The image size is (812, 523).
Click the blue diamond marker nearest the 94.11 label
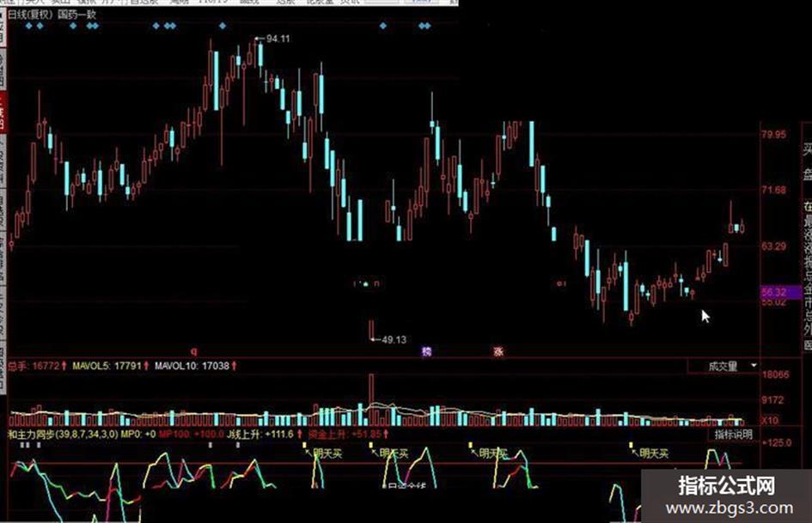point(223,26)
